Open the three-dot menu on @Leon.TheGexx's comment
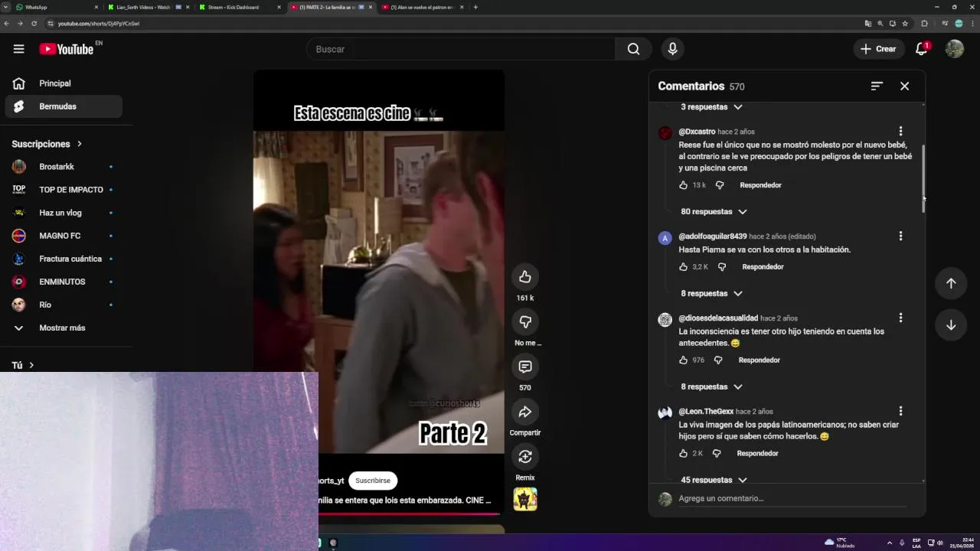This screenshot has height=551, width=980. coord(900,411)
